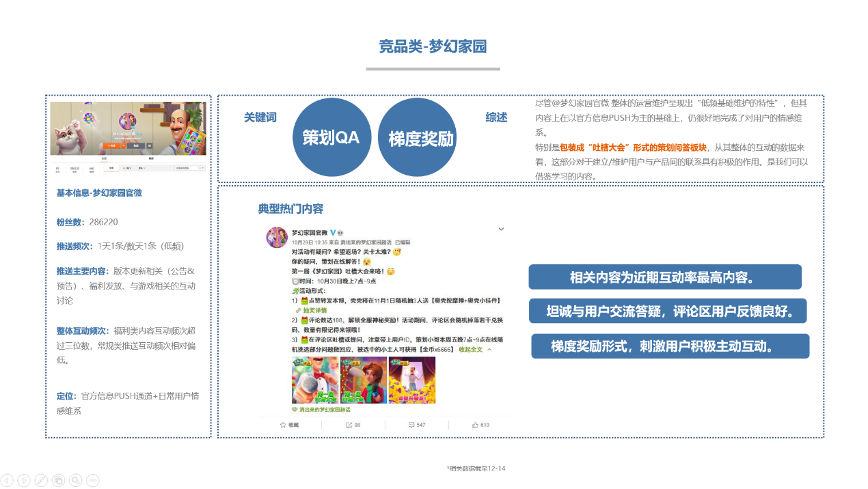The height and width of the screenshot is (489, 868).
Task: Click the magnifier zoom icon in bottom-left toolbar
Action: 75,480
